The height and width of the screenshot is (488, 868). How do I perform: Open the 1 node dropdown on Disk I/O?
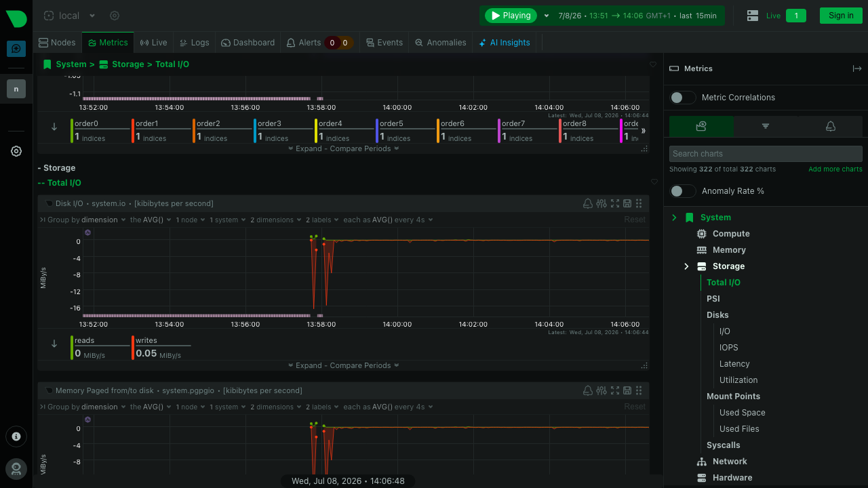pos(191,220)
